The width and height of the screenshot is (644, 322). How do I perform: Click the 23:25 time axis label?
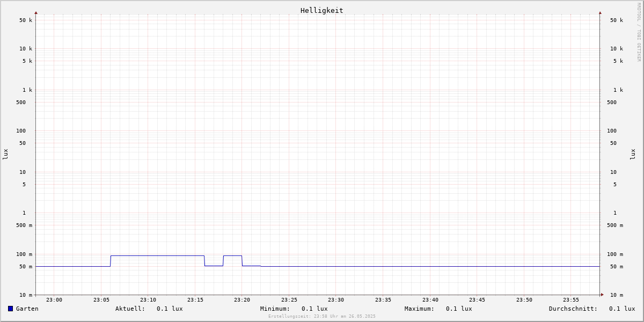pos(289,300)
